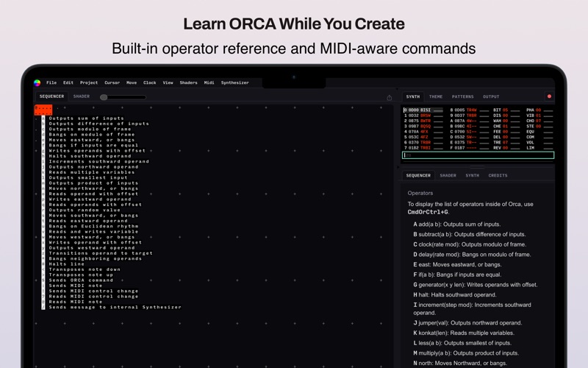Select SEQUENCER tab in the reference panel

pos(418,175)
